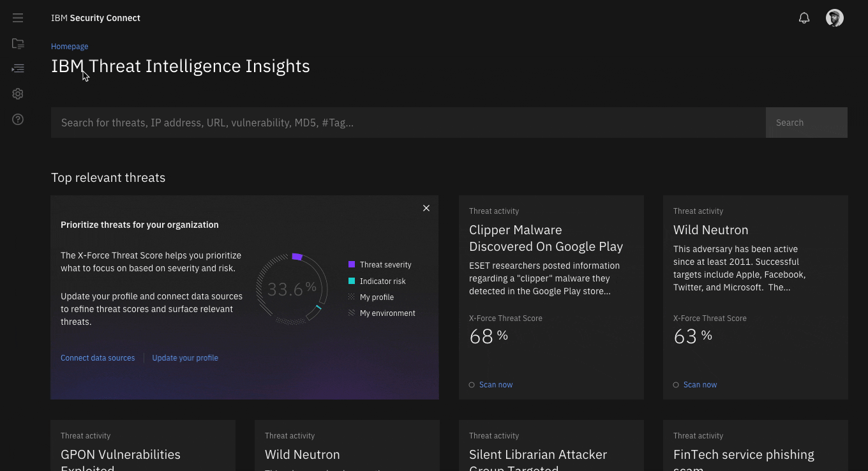Click the Homepage breadcrumb link
The width and height of the screenshot is (868, 471).
click(x=70, y=47)
